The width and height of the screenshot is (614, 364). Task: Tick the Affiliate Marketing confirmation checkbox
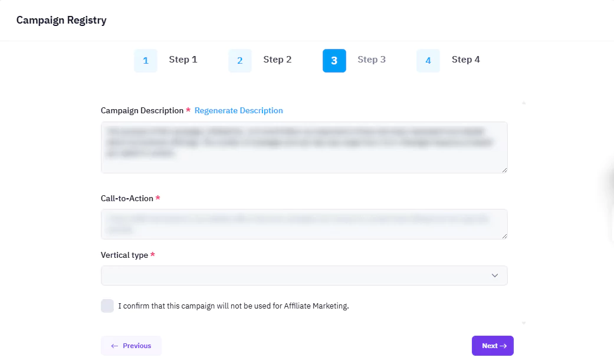[x=107, y=306]
